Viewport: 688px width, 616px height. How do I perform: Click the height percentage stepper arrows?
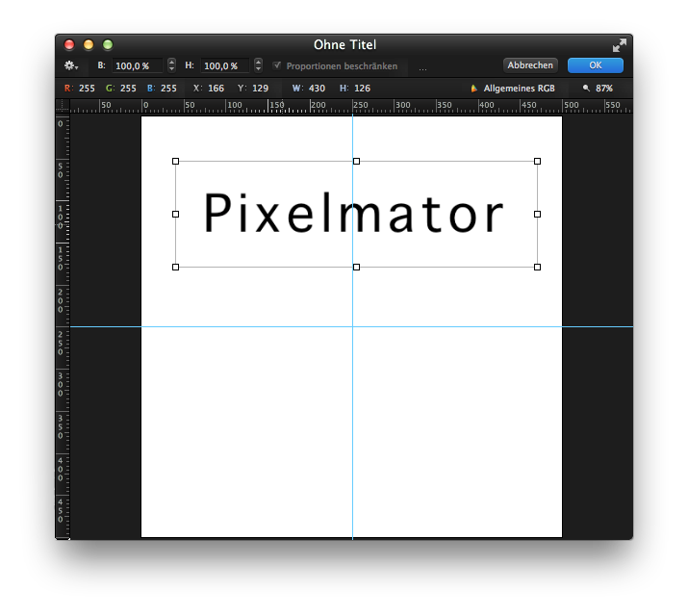(x=258, y=65)
